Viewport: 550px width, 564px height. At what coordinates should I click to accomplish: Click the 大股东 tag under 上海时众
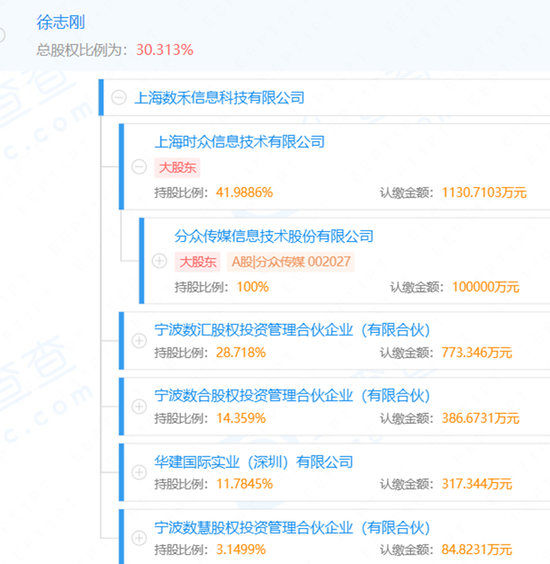point(177,168)
